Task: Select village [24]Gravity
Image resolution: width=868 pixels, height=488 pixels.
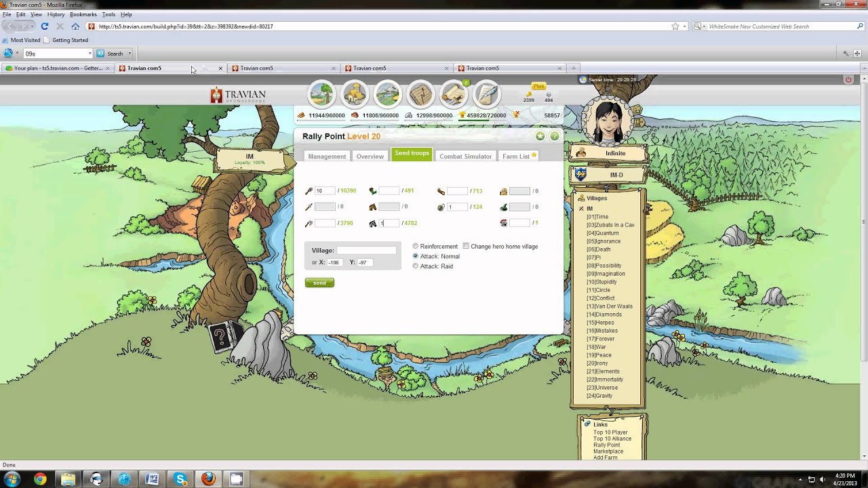Action: pyautogui.click(x=599, y=396)
